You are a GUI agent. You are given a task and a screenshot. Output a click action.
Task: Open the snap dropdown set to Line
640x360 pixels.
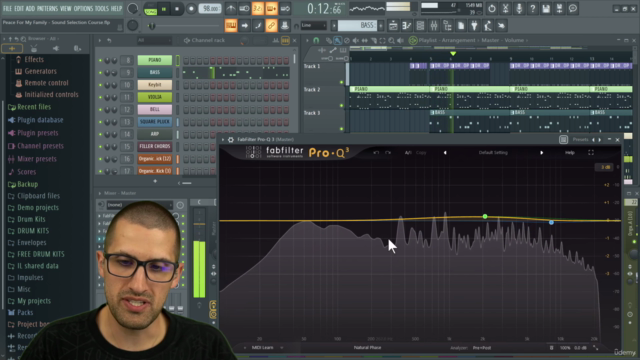313,26
